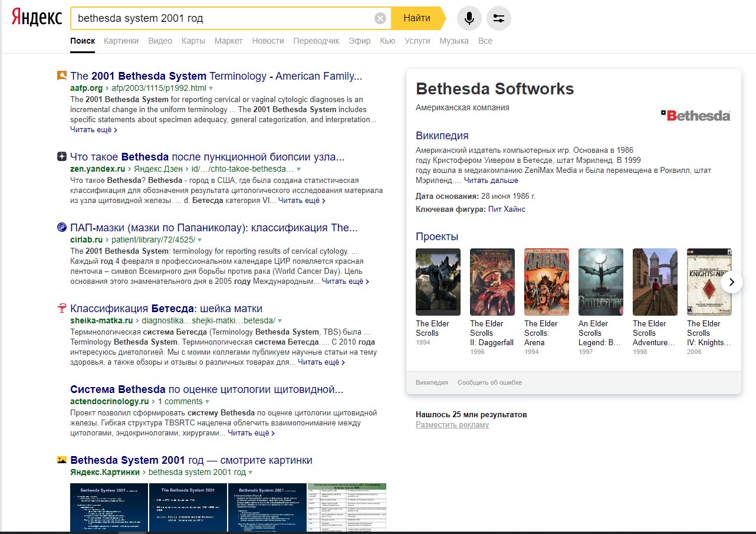Open the Кью tab
The image size is (756, 534).
click(x=387, y=41)
